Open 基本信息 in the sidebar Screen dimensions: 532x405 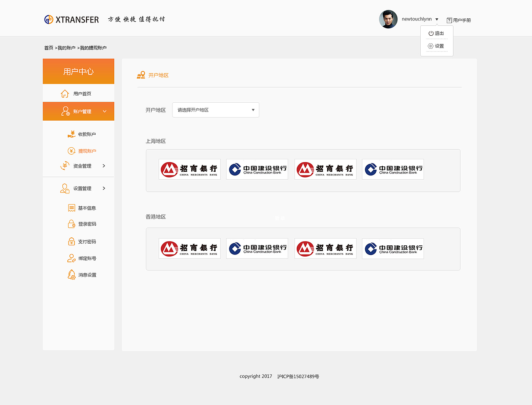(87, 208)
